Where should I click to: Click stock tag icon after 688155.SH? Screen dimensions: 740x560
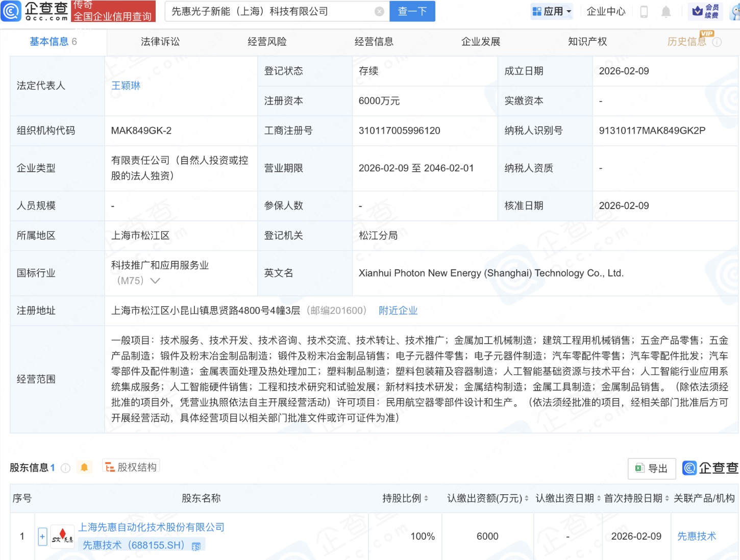click(x=196, y=546)
